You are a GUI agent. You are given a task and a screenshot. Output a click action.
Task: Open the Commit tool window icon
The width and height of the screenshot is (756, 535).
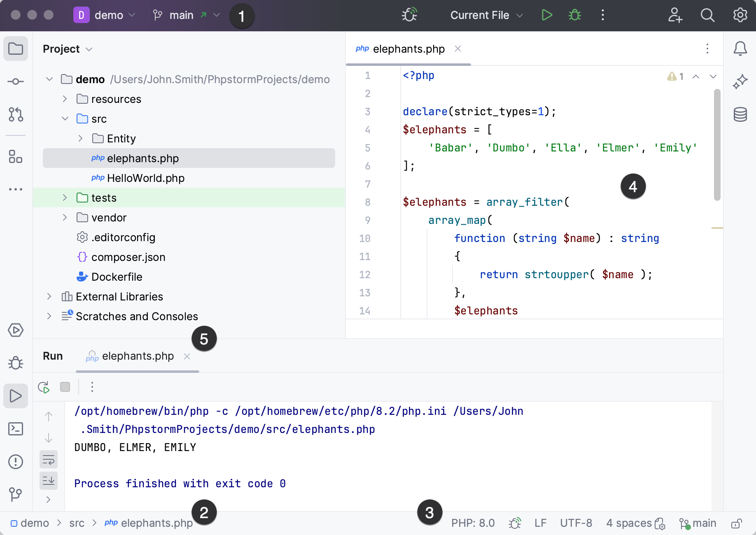[x=16, y=81]
